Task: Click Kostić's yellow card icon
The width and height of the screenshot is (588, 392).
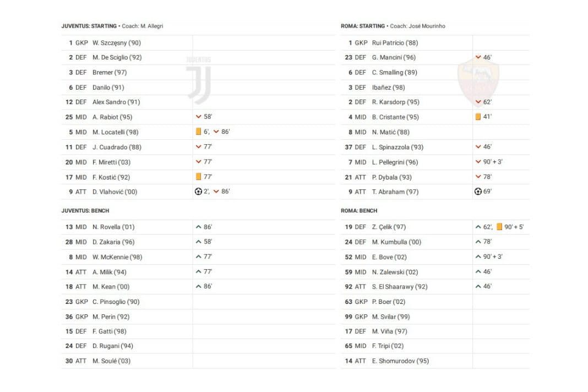Action: coord(198,177)
